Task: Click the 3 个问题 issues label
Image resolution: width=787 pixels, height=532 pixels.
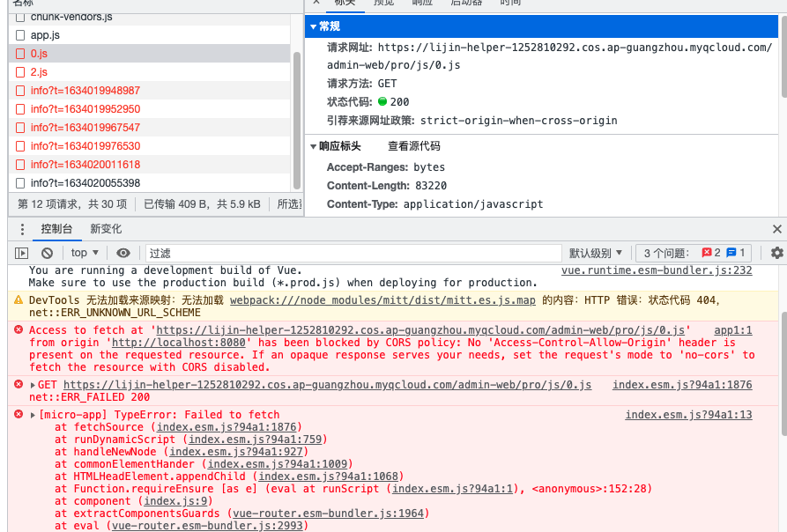Action: click(x=666, y=253)
